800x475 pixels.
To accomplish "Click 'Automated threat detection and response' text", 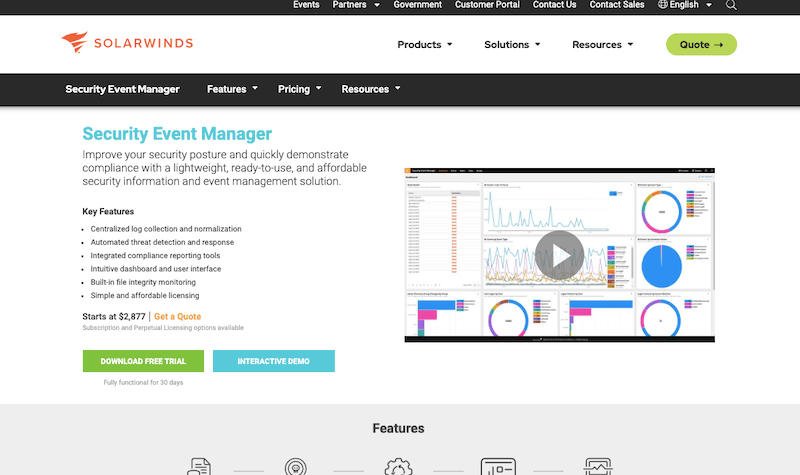I will click(162, 242).
